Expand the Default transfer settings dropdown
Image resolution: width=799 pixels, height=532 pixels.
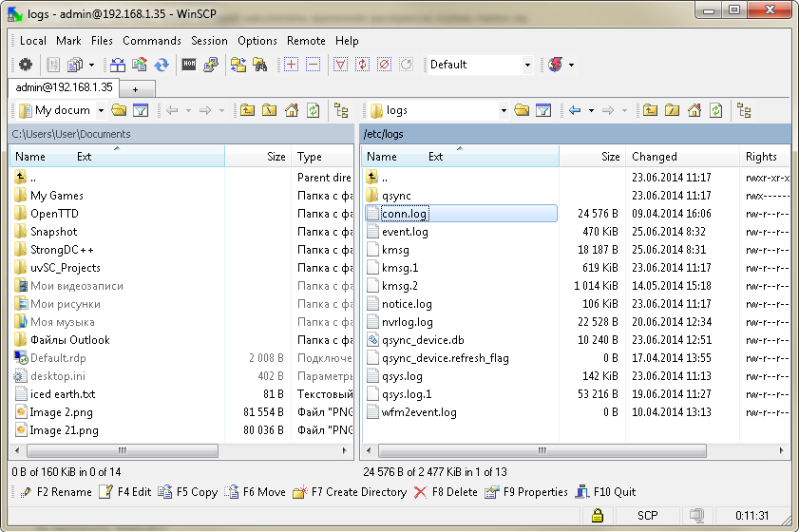point(527,65)
